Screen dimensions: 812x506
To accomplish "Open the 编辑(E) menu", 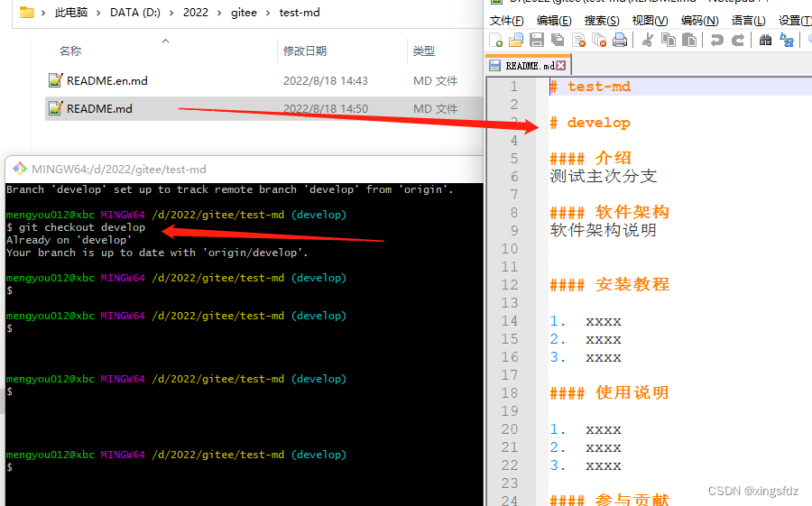I will (x=554, y=20).
